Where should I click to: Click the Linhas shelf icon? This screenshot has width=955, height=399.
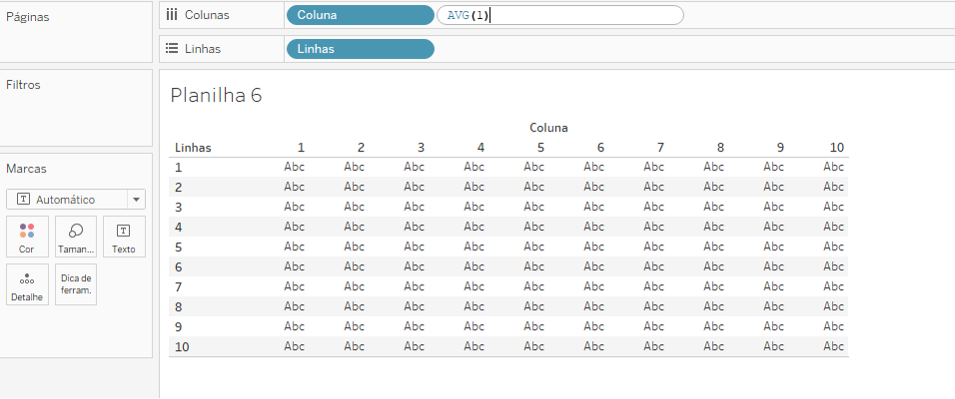172,49
